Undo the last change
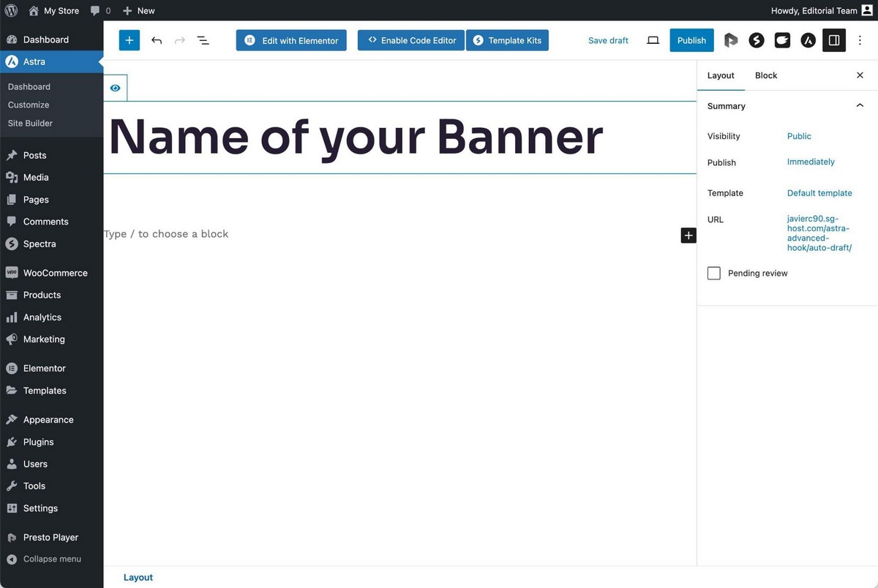Image resolution: width=878 pixels, height=588 pixels. point(156,40)
